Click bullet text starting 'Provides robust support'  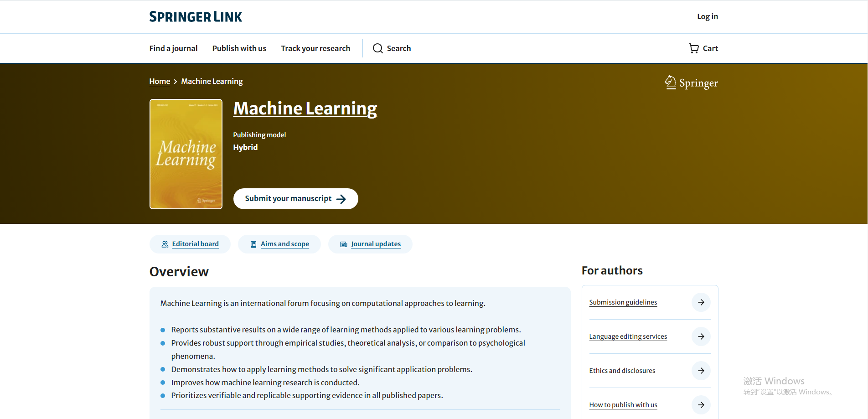click(x=348, y=349)
